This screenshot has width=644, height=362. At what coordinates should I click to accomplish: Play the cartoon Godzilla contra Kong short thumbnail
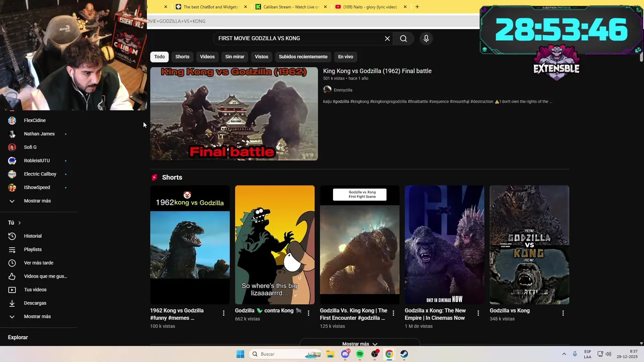point(275,245)
